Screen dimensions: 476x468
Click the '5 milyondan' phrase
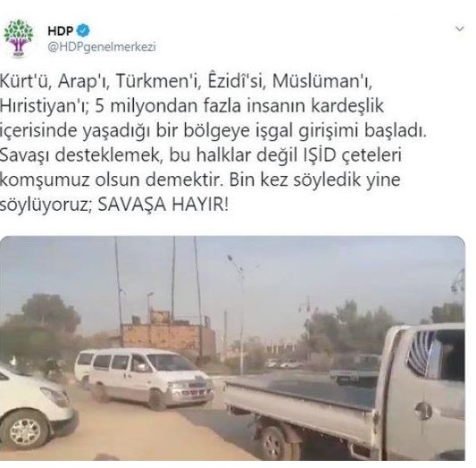click(x=146, y=106)
